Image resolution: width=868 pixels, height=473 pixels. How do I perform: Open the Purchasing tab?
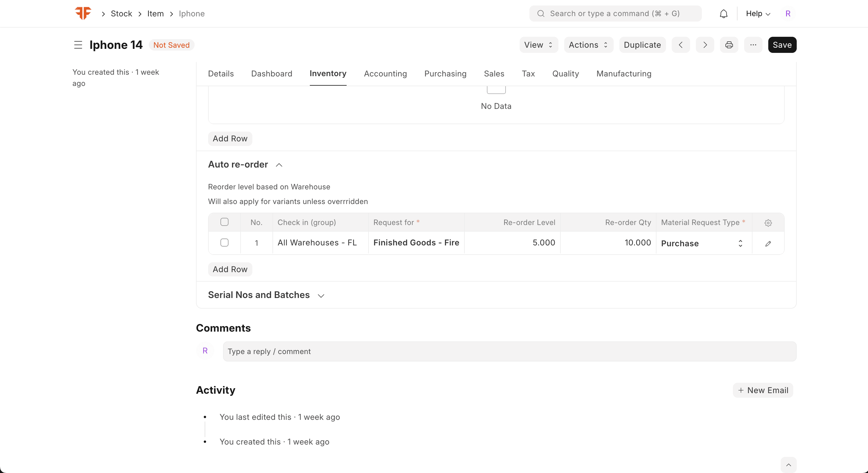445,74
